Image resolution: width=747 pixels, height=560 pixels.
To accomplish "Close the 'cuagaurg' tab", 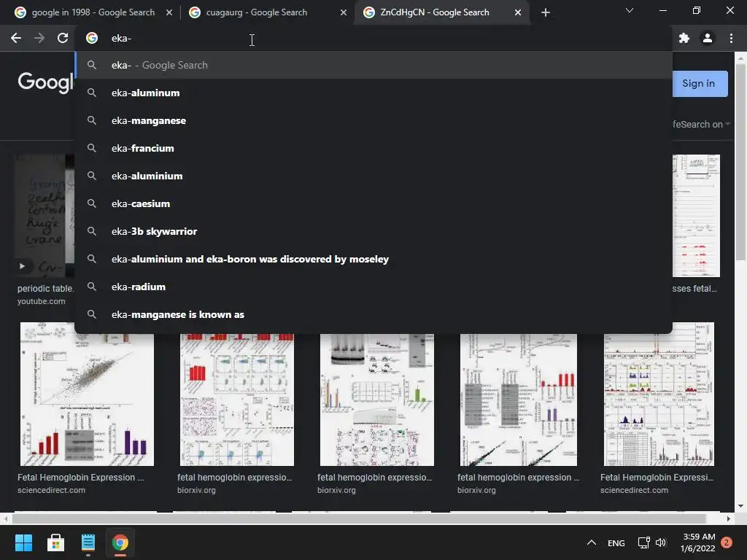I will (344, 12).
